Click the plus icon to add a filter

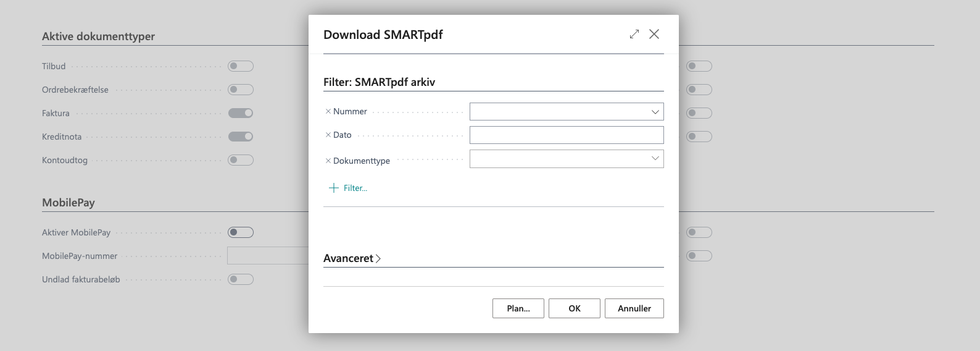click(334, 188)
